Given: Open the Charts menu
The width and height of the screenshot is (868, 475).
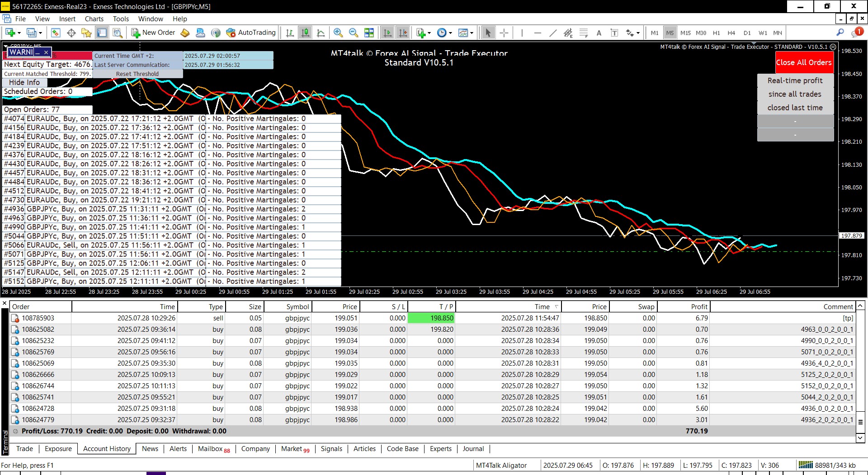Looking at the screenshot, I should point(94,19).
